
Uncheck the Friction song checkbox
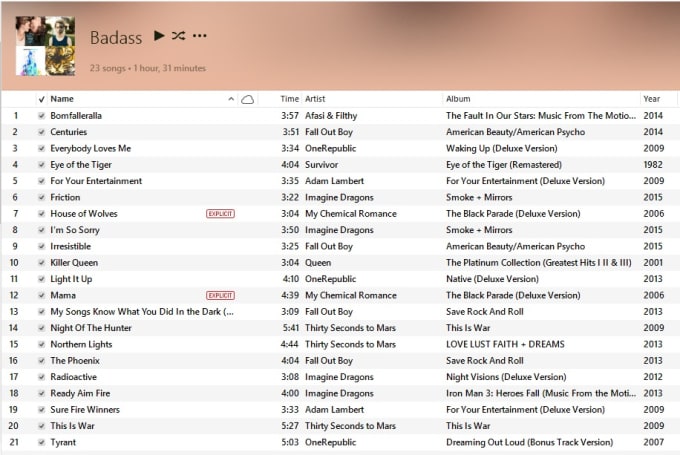pos(41,197)
